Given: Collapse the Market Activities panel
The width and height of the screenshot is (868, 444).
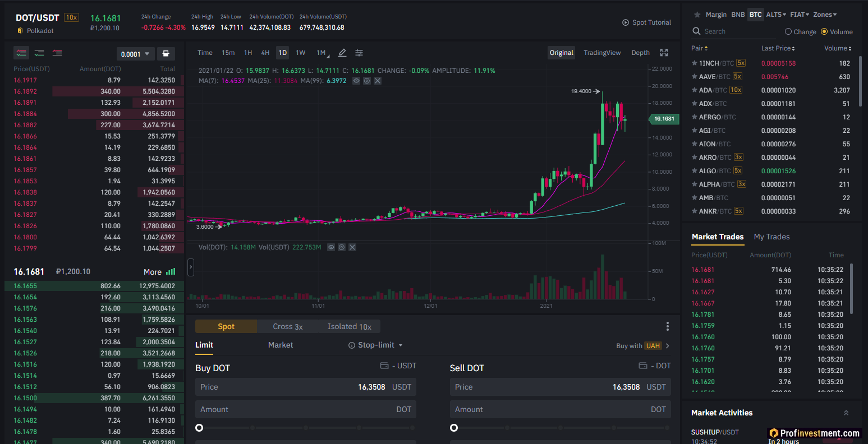Looking at the screenshot, I should [846, 413].
